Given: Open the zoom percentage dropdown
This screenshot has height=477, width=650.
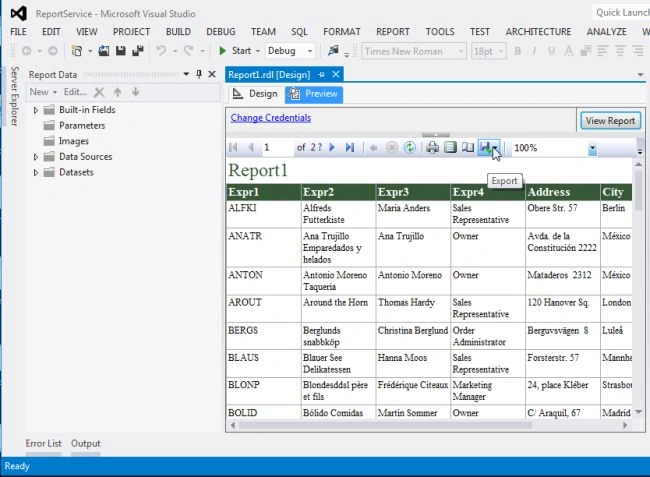Looking at the screenshot, I should pos(592,148).
